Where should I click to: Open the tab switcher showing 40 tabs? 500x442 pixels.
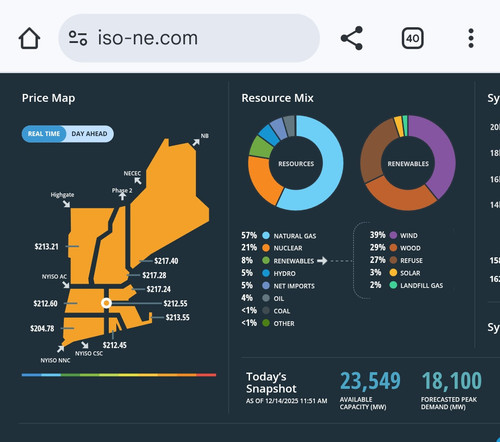point(413,38)
